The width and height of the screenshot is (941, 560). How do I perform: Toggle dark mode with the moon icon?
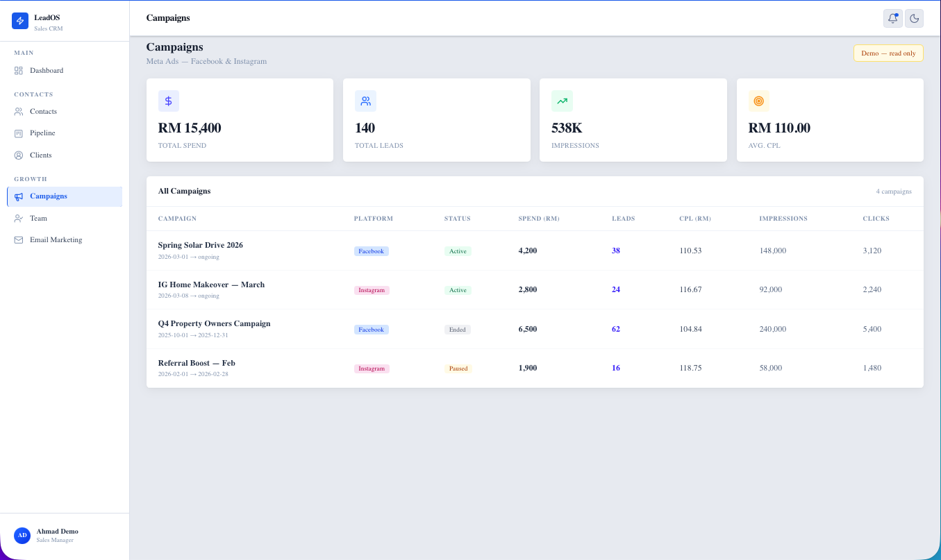click(914, 18)
